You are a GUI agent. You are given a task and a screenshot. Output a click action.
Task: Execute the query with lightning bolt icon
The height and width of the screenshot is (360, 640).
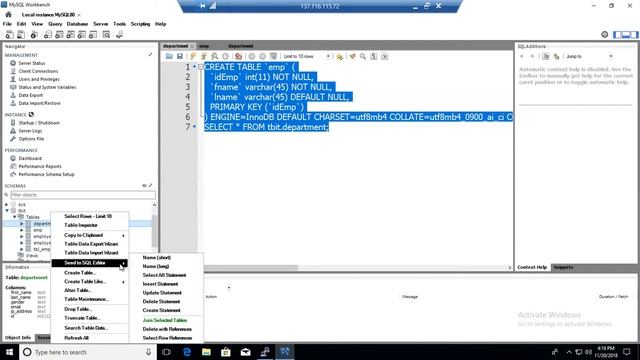pyautogui.click(x=193, y=56)
